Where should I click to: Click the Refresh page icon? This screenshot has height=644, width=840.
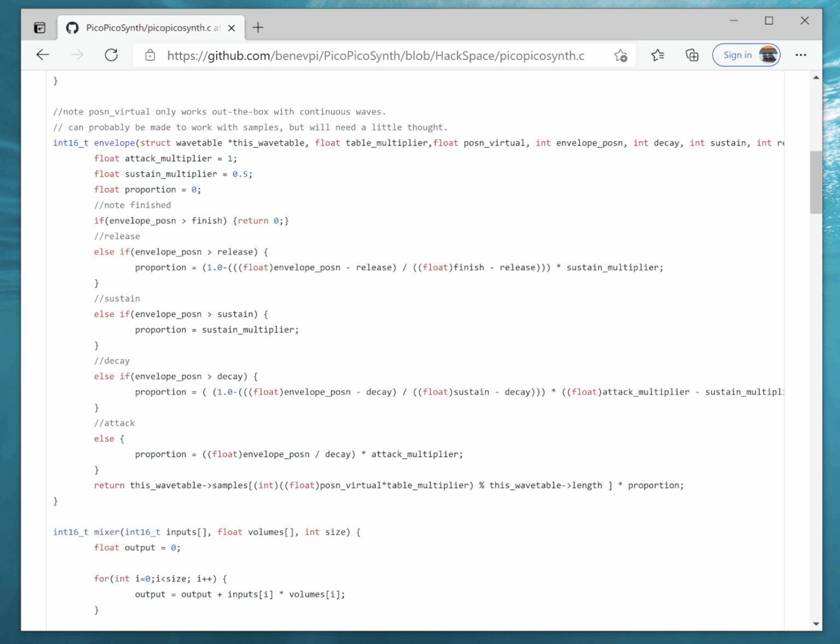pyautogui.click(x=112, y=55)
